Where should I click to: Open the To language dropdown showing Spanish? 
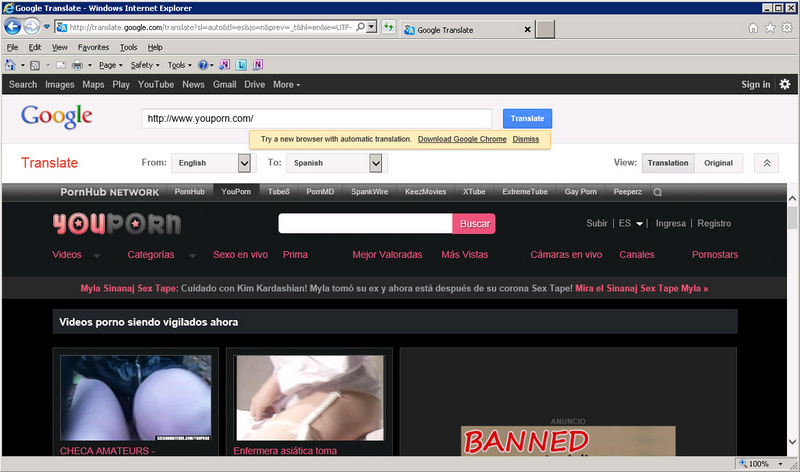coord(337,163)
